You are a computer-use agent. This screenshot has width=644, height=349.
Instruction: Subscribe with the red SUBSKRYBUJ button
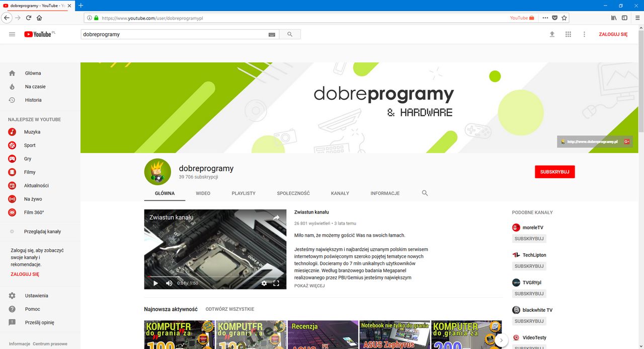point(554,172)
